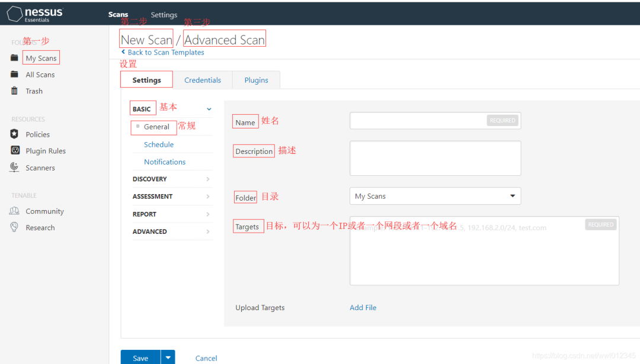Click the Scanners satellite dish icon
640x364 pixels.
tap(14, 167)
